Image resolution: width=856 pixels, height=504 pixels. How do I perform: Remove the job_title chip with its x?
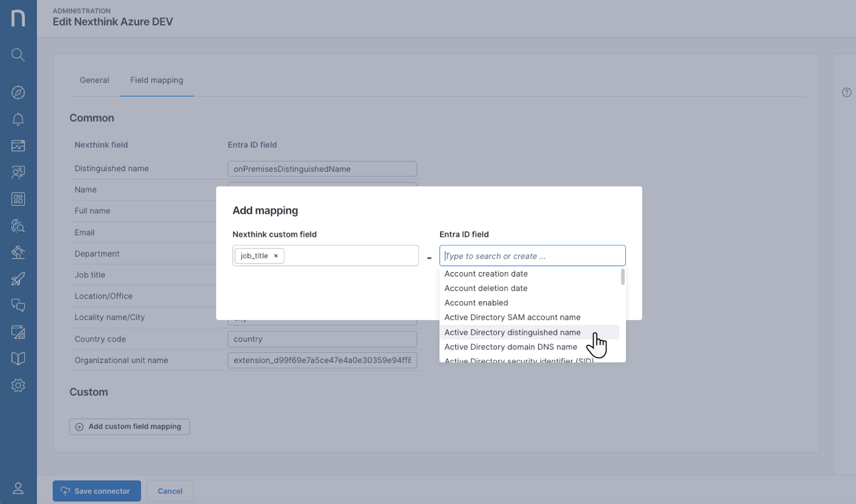tap(276, 255)
